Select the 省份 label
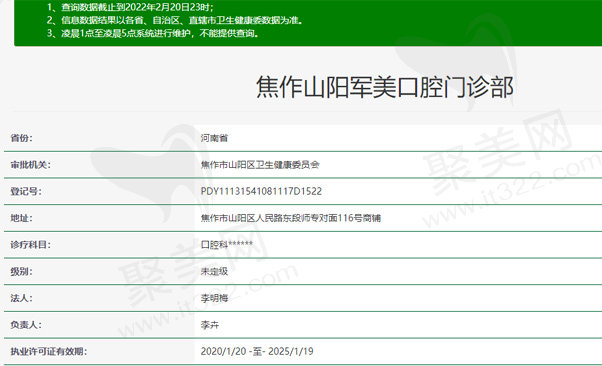The height and width of the screenshot is (366, 602). 22,138
